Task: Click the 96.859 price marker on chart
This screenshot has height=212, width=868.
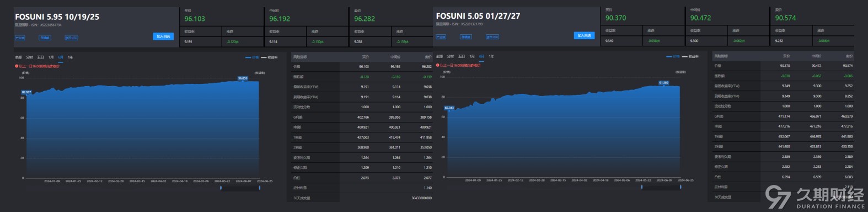Action: pyautogui.click(x=243, y=78)
